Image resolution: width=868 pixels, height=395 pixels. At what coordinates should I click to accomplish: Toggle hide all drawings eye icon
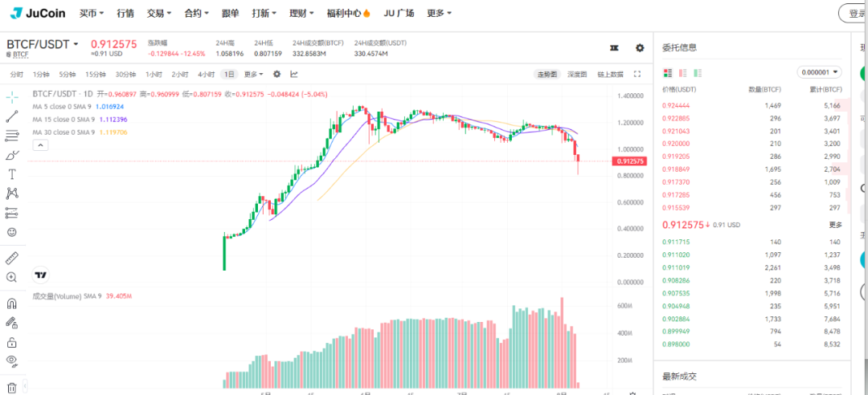[12, 360]
